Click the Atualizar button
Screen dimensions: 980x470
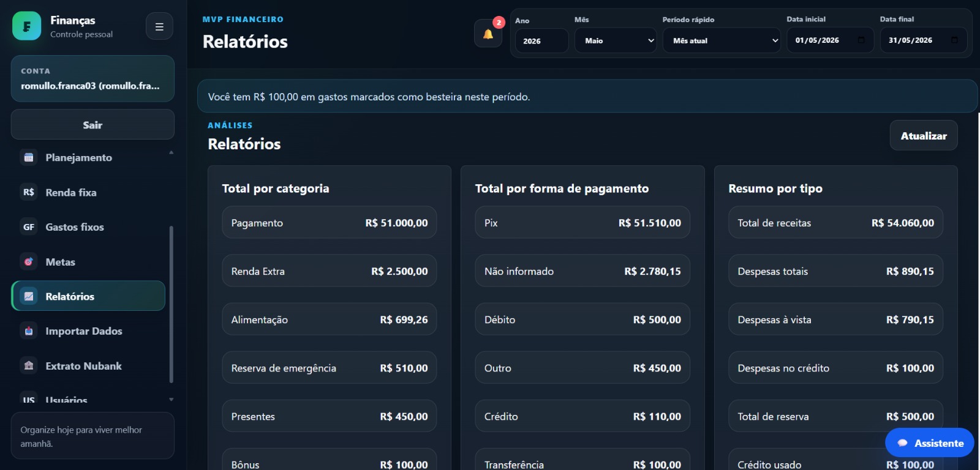(x=924, y=136)
